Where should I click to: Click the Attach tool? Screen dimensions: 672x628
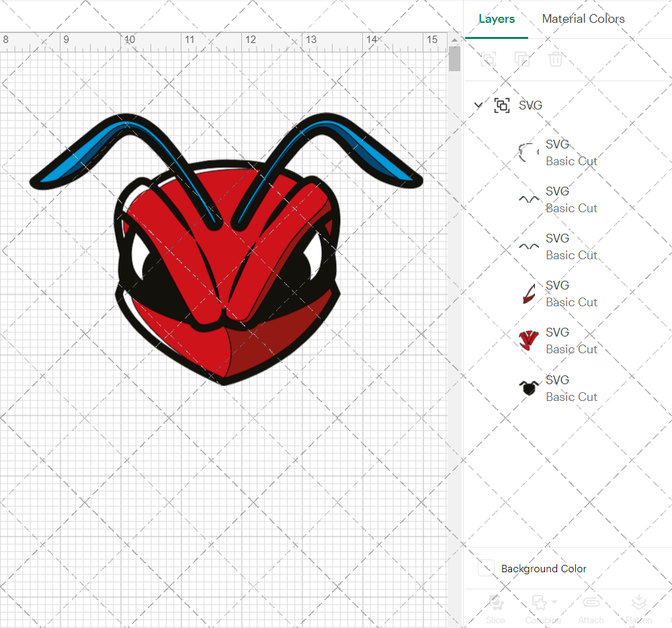591,609
